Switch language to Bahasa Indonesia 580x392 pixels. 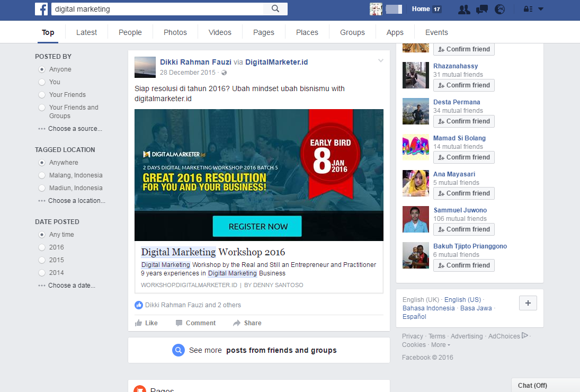[429, 308]
